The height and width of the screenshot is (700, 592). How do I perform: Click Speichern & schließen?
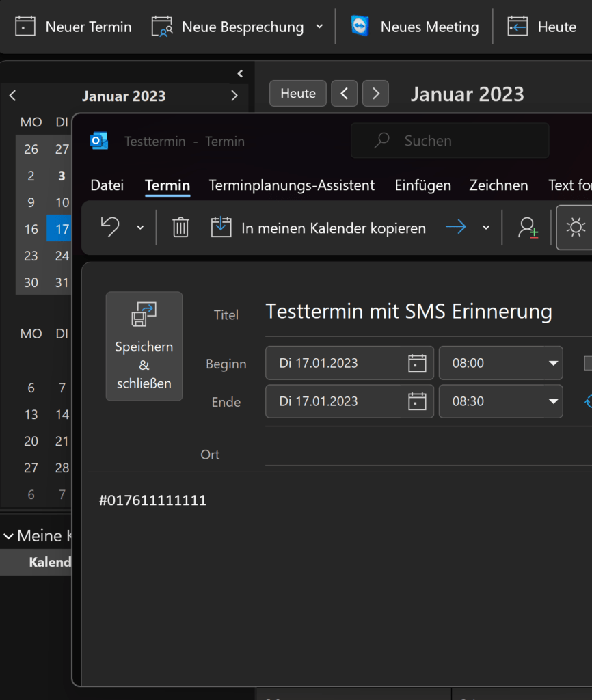144,346
